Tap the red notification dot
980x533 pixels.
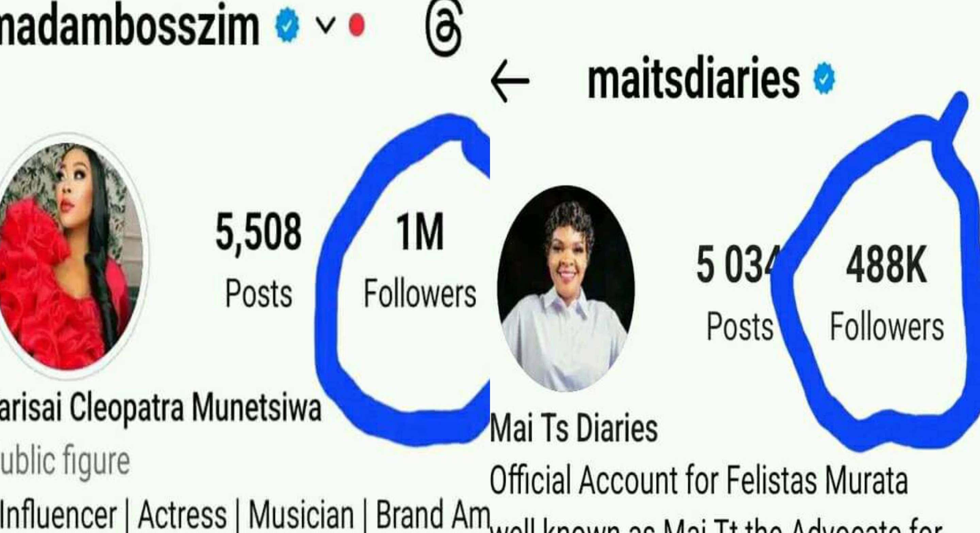[x=357, y=25]
